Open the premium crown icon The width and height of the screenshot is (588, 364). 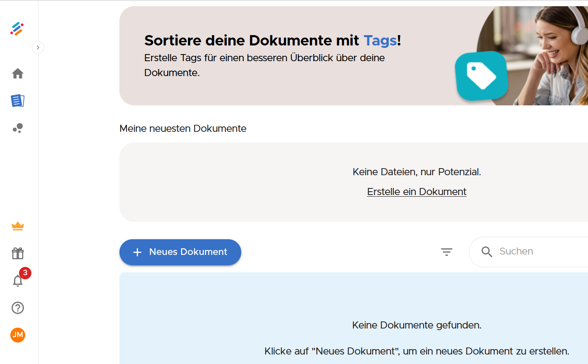18,226
